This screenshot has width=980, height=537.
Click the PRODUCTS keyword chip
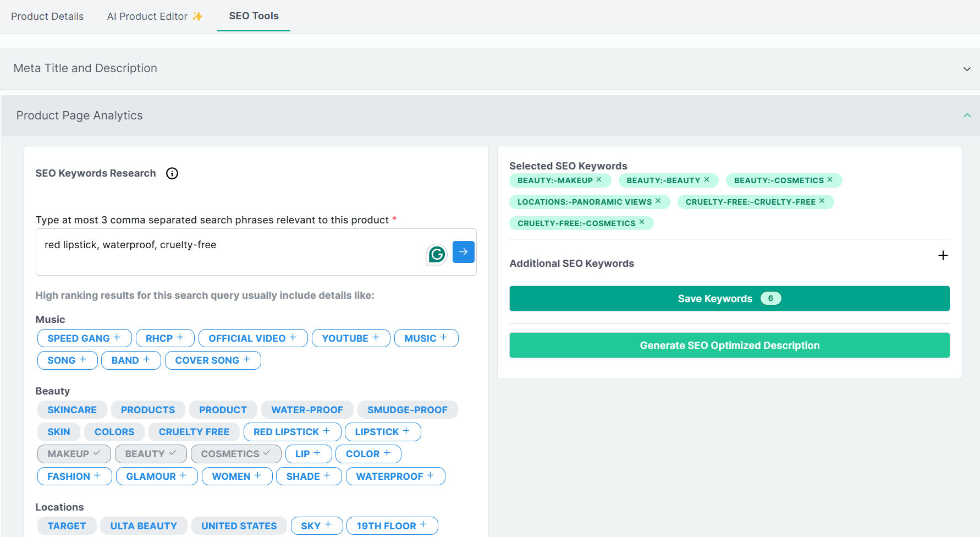coord(148,409)
